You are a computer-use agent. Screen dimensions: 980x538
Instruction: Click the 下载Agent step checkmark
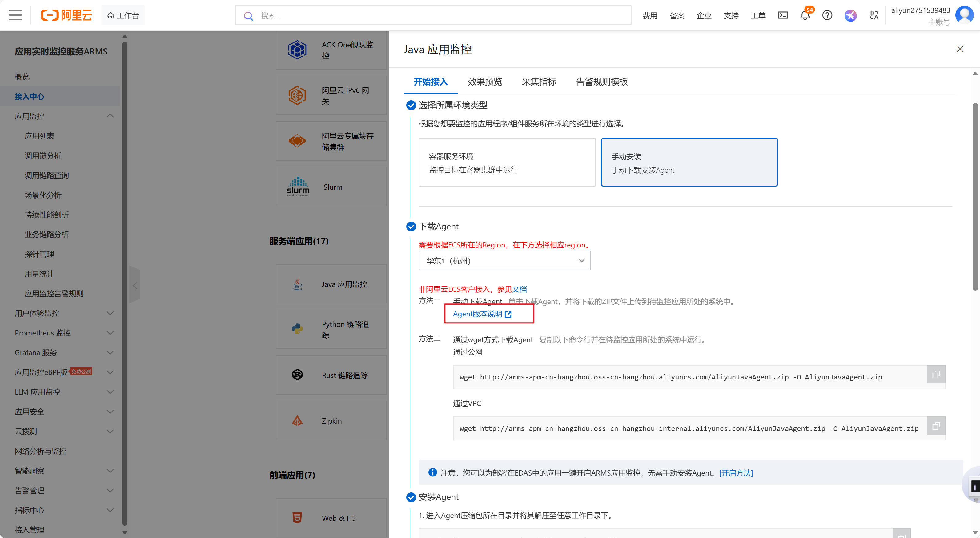(411, 227)
